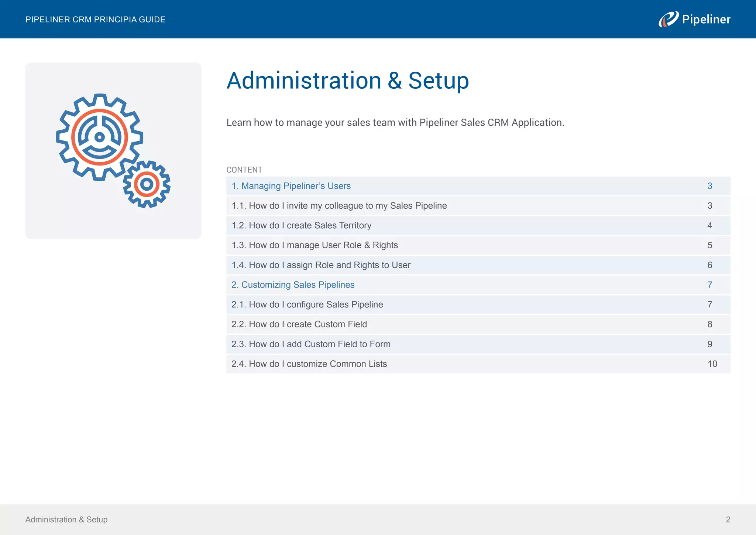The image size is (756, 535).
Task: Click 'PIPELINER CRM PRINCIPIA GUIDE' header text
Action: pos(95,20)
